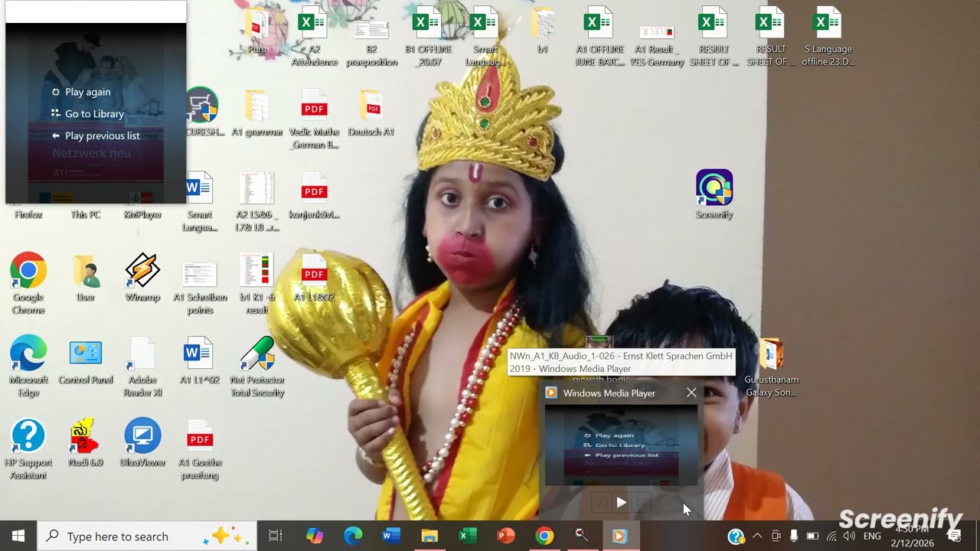The width and height of the screenshot is (980, 551).
Task: Open File Explorer from the taskbar
Action: point(430,536)
